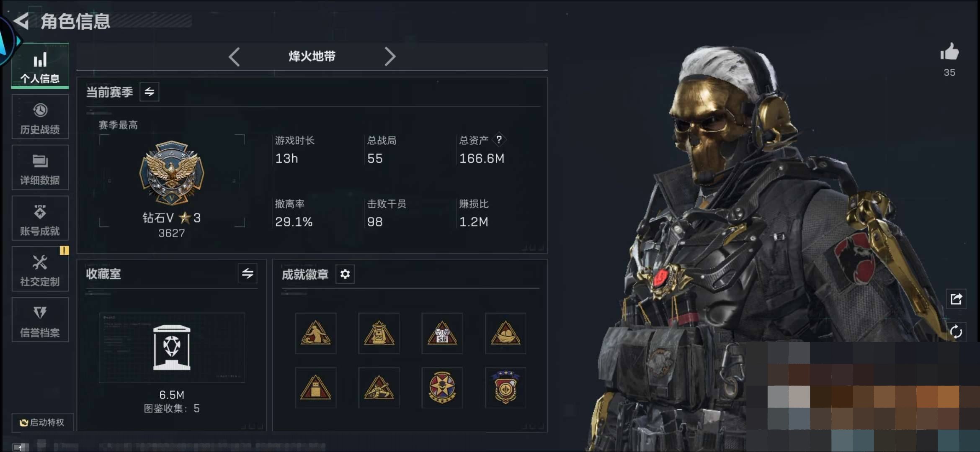Open the 信誉档案 section
Image resolution: width=980 pixels, height=452 pixels.
[40, 320]
